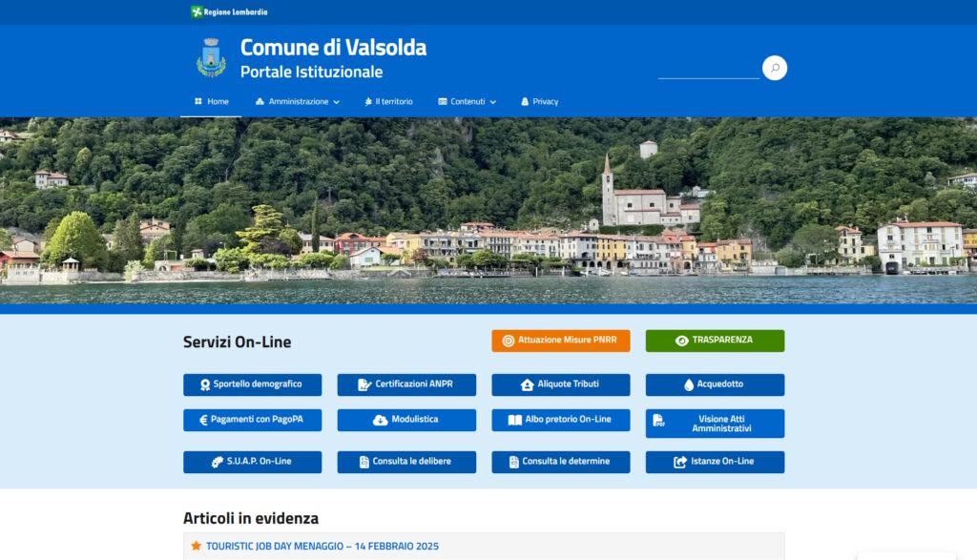
Task: Click the document icon on Consulta le delibere
Action: [x=364, y=462]
